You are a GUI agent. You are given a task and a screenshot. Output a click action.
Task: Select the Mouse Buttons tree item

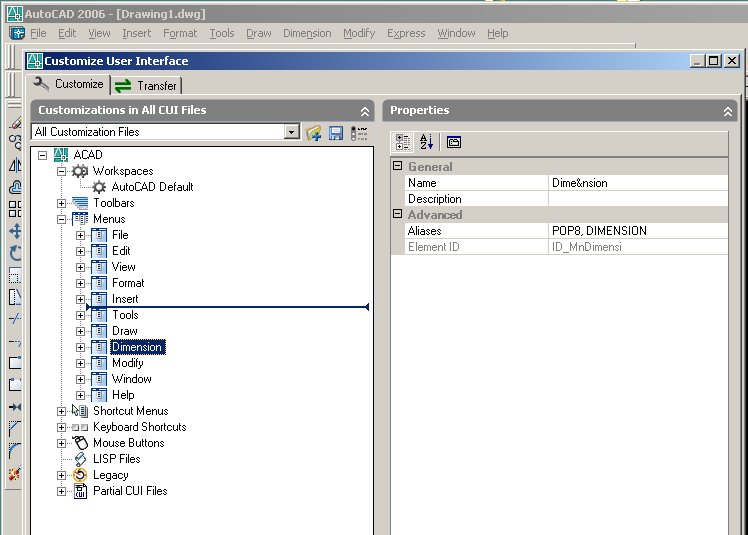tap(128, 443)
